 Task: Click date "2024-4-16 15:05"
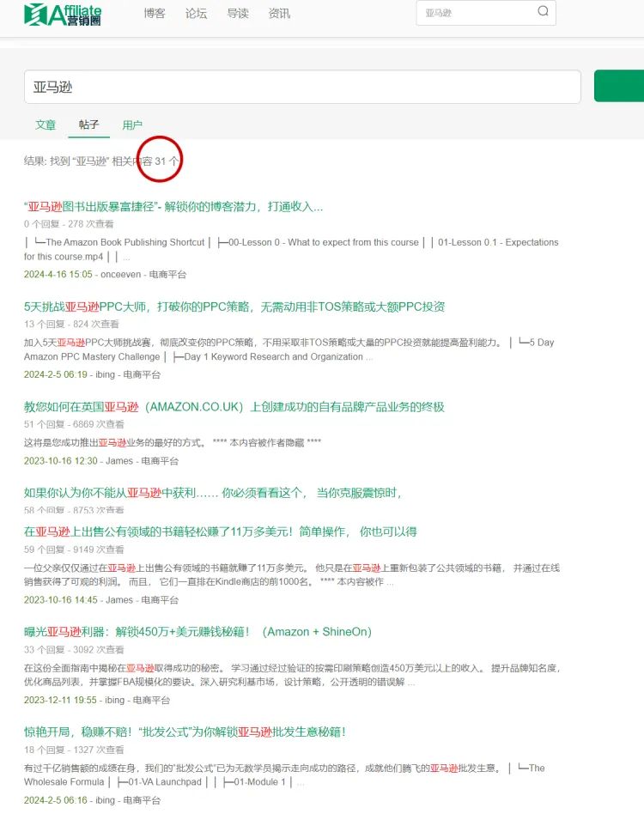pyautogui.click(x=58, y=275)
